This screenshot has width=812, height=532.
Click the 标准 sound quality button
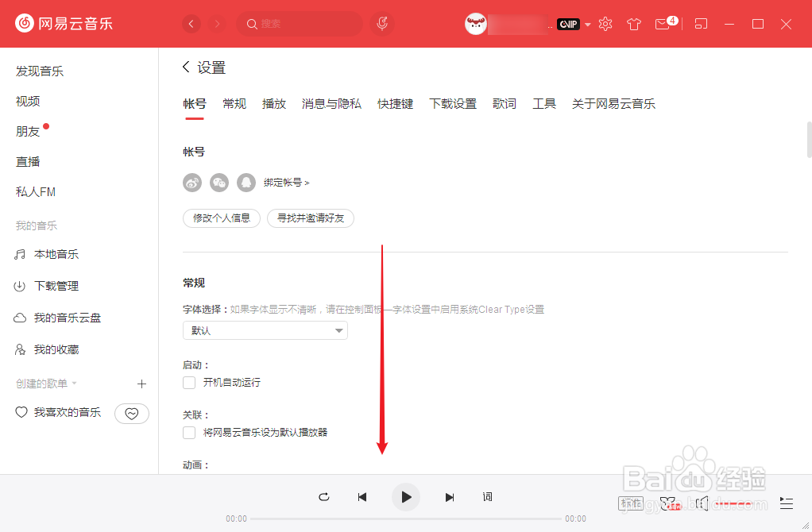[x=631, y=503]
